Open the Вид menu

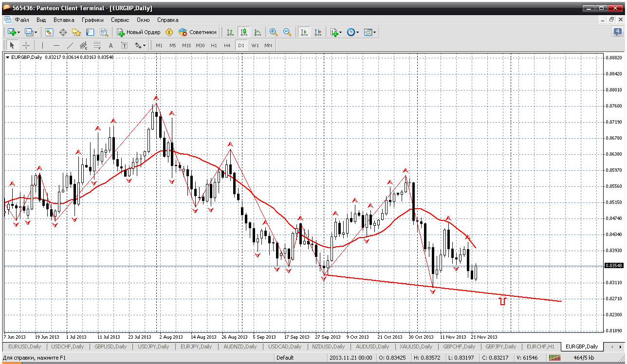41,20
